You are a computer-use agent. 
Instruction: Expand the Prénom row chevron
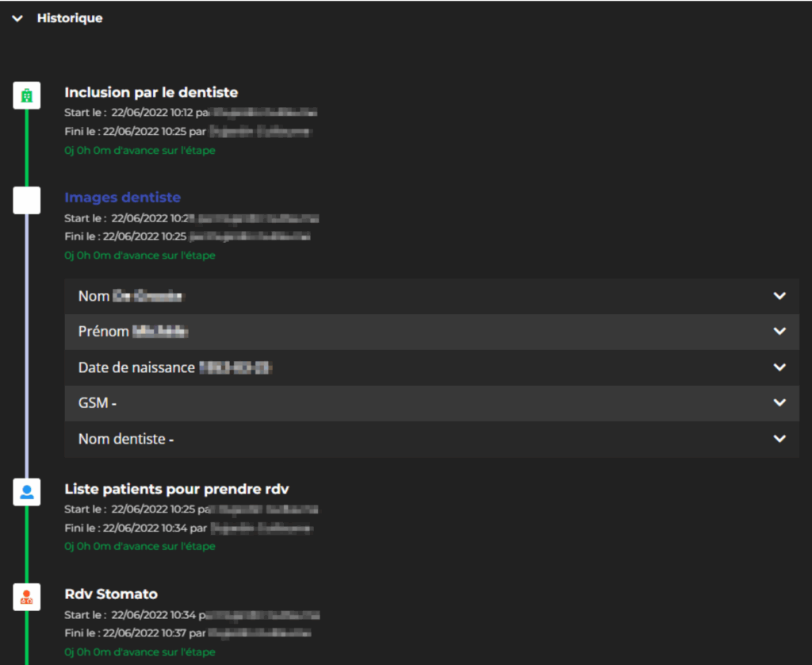click(x=779, y=332)
